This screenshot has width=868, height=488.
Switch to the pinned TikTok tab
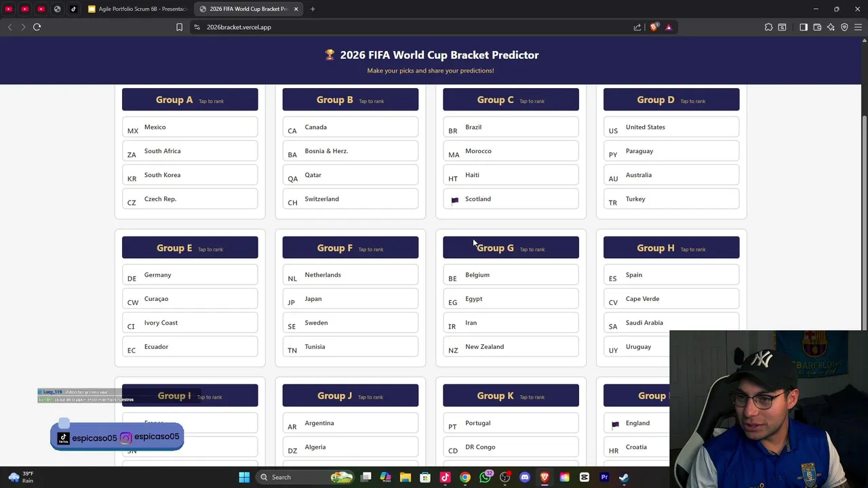point(73,9)
